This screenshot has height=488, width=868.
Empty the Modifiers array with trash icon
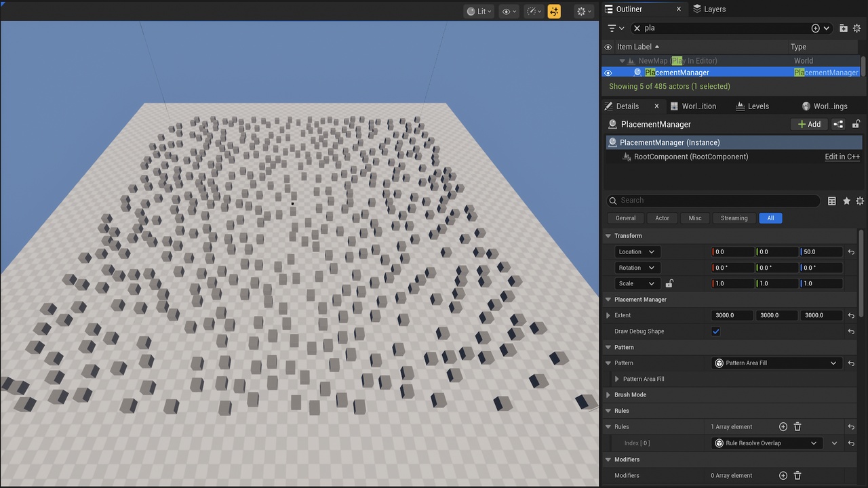(x=797, y=476)
